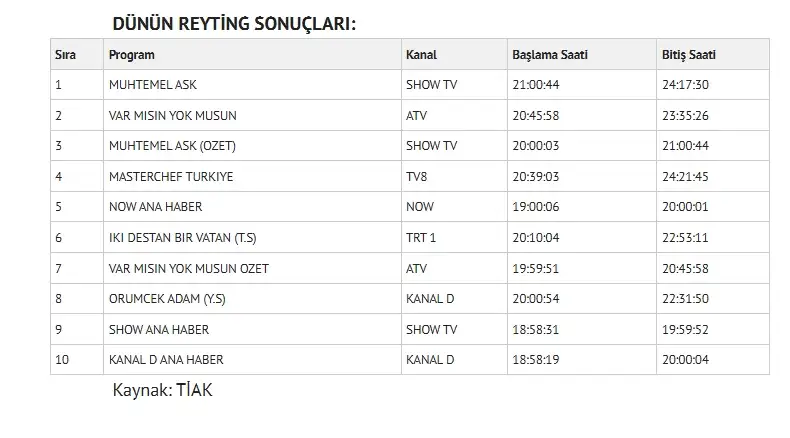Viewport: 790px width, 438px height.
Task: Select the MUHTEMEL ASK (OZET) program cell
Action: click(x=252, y=146)
